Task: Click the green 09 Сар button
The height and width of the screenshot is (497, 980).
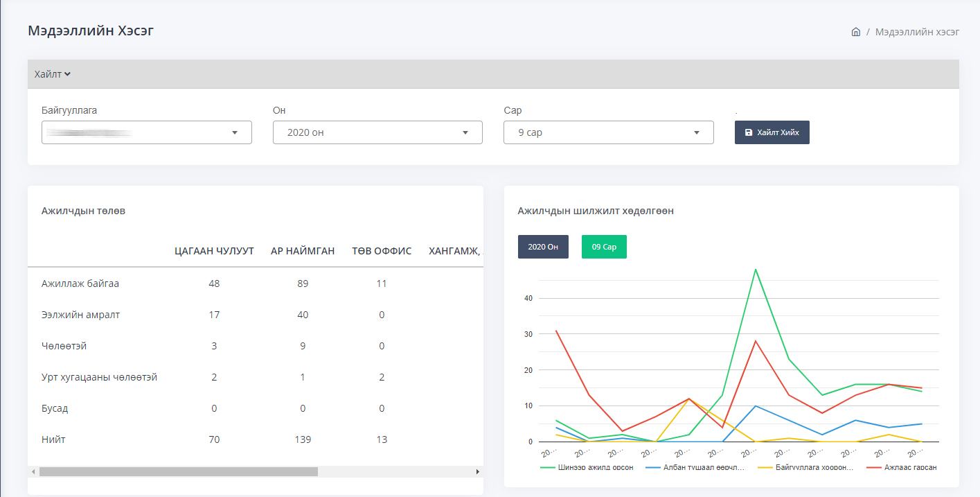Action: tap(604, 247)
